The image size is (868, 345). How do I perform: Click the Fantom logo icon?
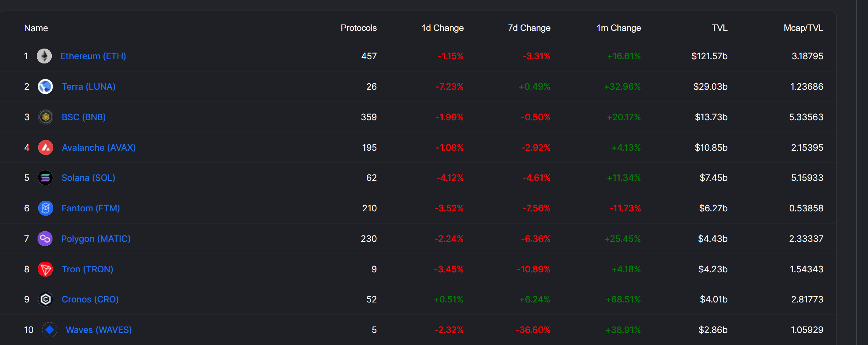(x=45, y=208)
